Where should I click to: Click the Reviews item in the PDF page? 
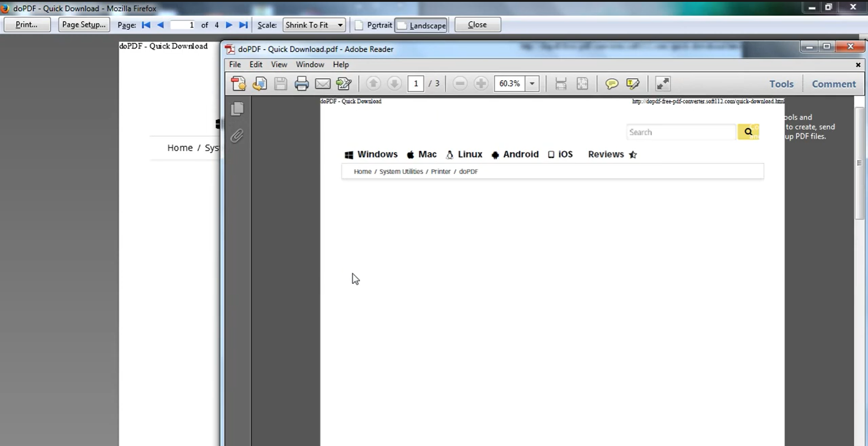tap(612, 155)
